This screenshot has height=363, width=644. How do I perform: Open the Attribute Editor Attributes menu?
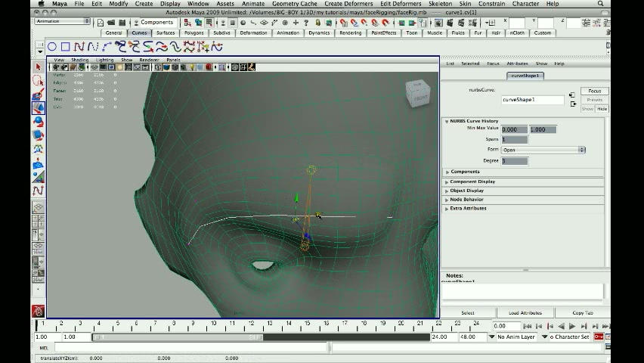tap(517, 64)
